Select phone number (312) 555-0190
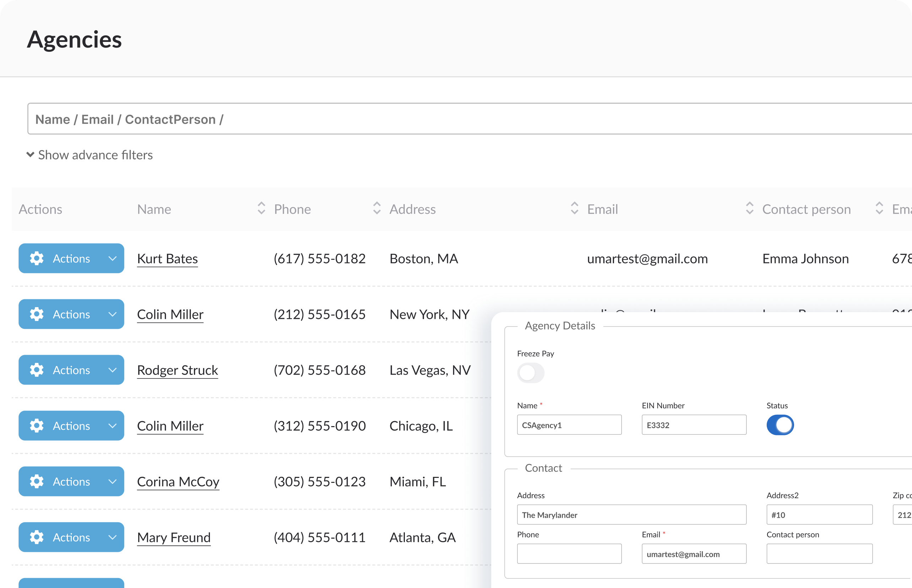The image size is (912, 588). [x=320, y=426]
